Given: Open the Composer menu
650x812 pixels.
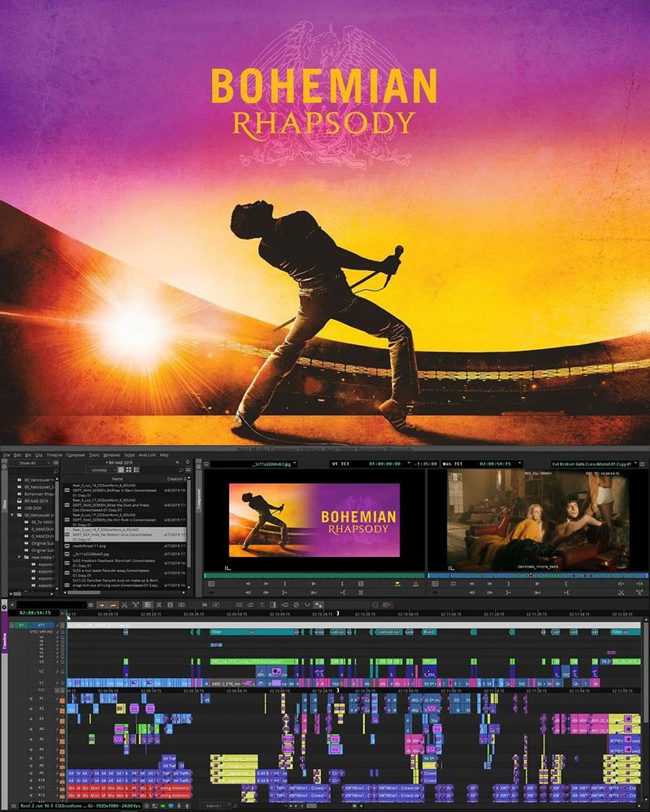Looking at the screenshot, I should pyautogui.click(x=76, y=455).
